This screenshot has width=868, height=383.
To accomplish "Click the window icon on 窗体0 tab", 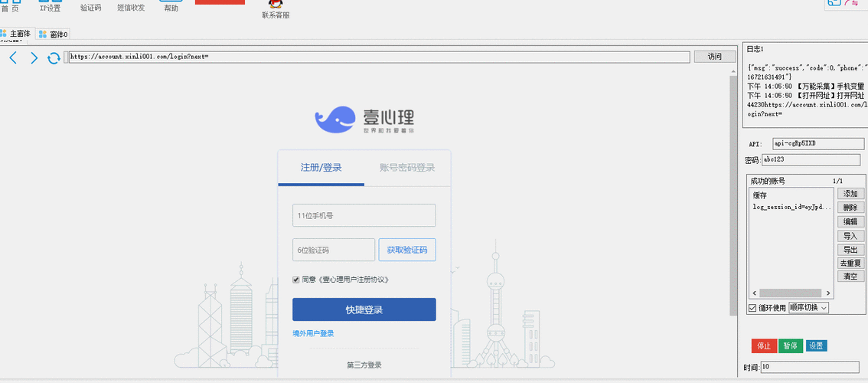I will click(43, 34).
